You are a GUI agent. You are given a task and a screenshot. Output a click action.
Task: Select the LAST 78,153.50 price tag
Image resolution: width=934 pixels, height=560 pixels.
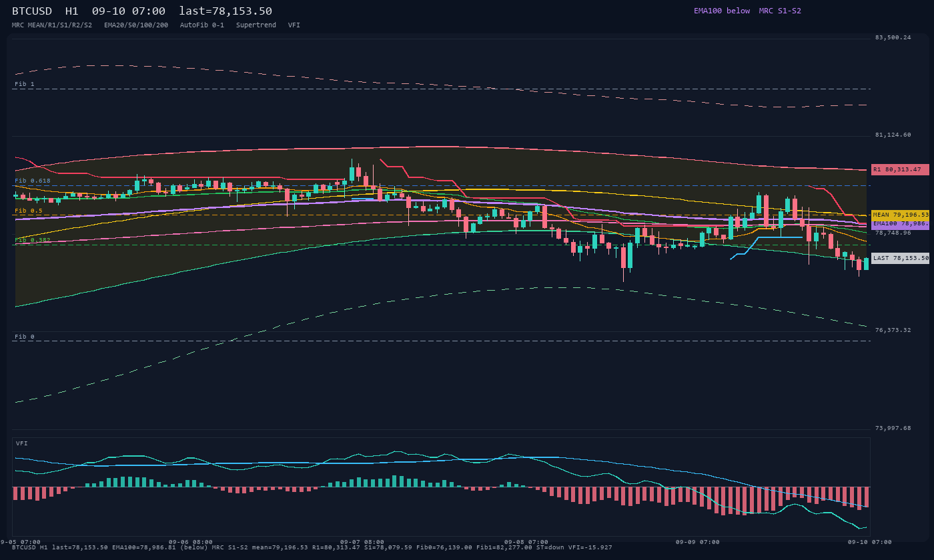point(900,258)
